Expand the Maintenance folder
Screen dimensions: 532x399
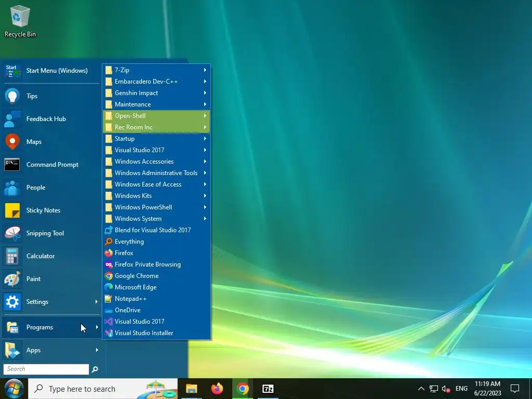pyautogui.click(x=156, y=104)
